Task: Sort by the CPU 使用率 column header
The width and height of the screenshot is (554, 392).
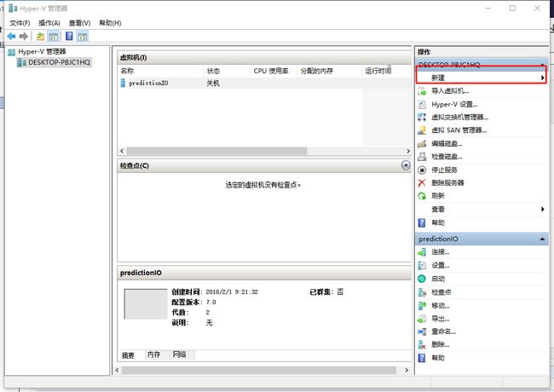Action: (274, 71)
